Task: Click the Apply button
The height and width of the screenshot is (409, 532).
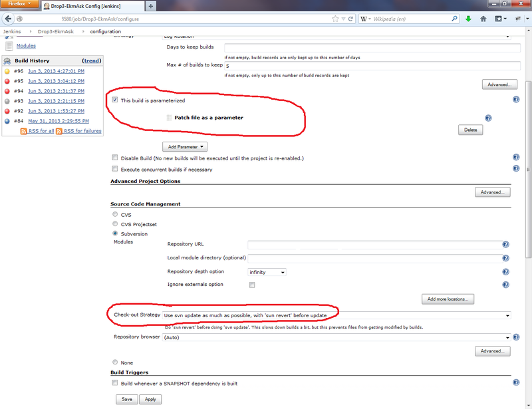Action: pyautogui.click(x=150, y=399)
